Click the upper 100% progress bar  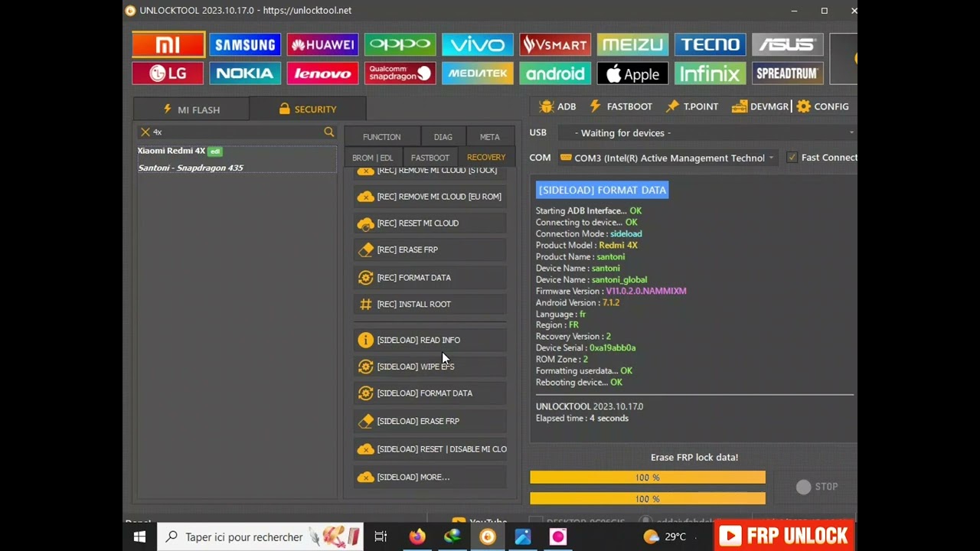coord(648,478)
